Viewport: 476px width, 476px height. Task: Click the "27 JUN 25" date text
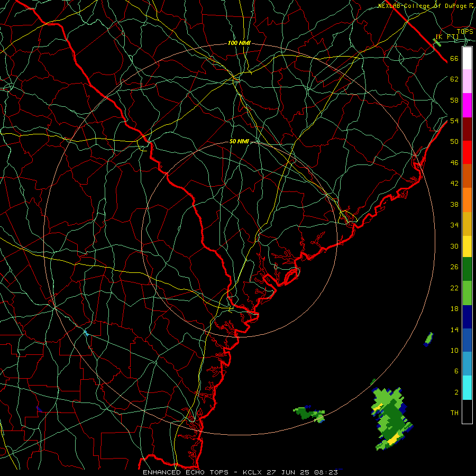[288, 472]
